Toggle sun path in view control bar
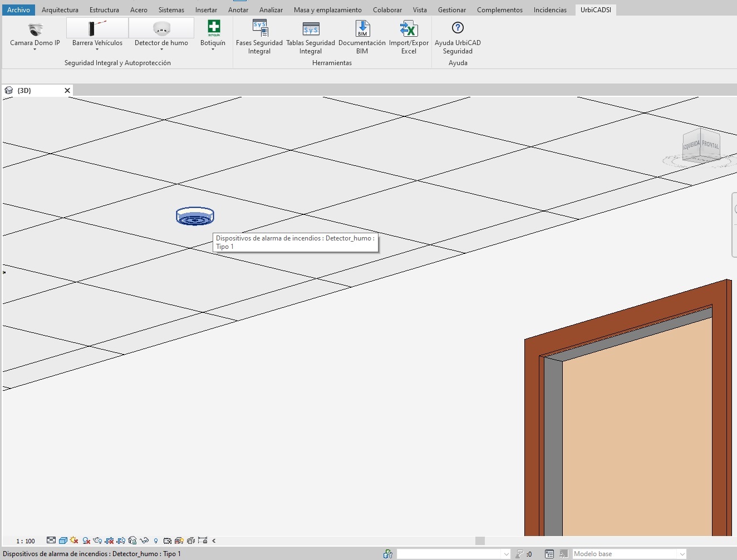The width and height of the screenshot is (737, 560). [x=74, y=541]
